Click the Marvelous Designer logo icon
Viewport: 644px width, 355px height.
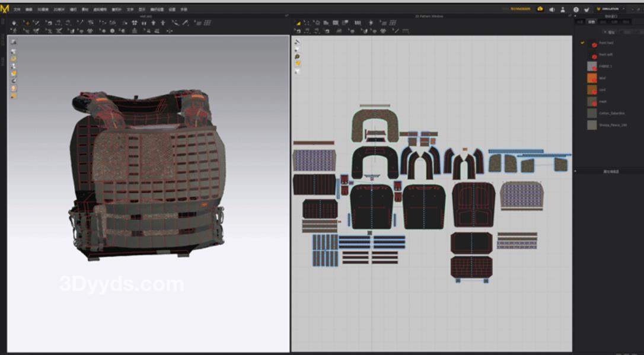(5, 8)
